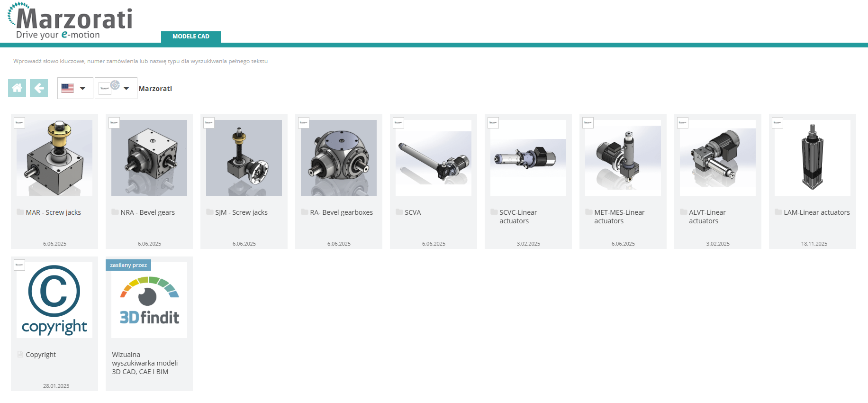
Task: Click the SCVA folder icon
Action: pos(399,212)
